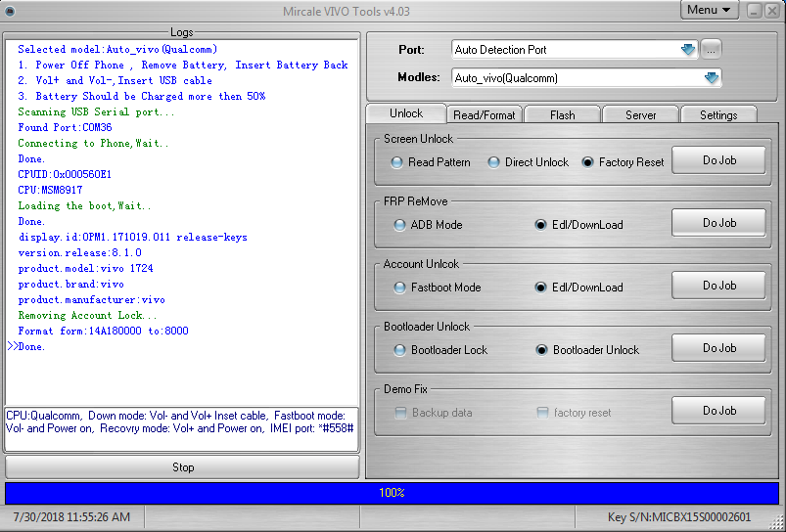Choose the Bootloader Lock option
Screen dimensions: 786x532
click(x=440, y=350)
